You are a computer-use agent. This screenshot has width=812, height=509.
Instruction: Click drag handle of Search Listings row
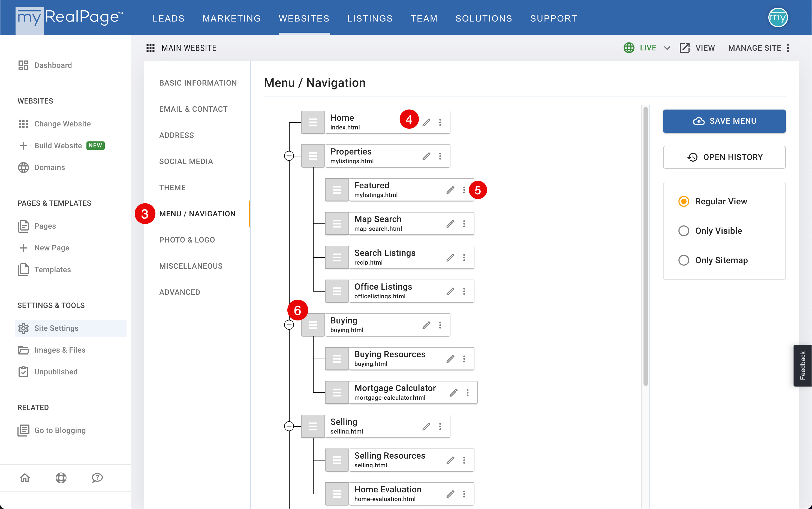[337, 257]
